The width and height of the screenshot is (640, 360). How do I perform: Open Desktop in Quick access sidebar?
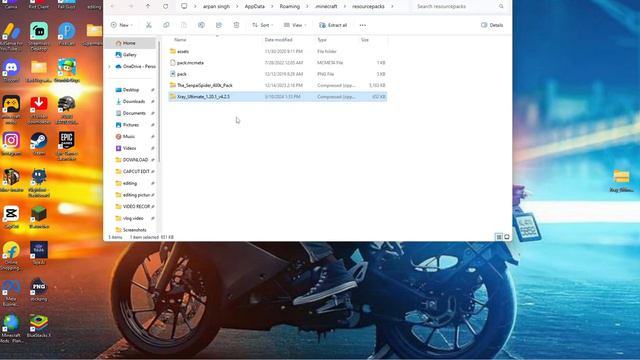(x=131, y=90)
